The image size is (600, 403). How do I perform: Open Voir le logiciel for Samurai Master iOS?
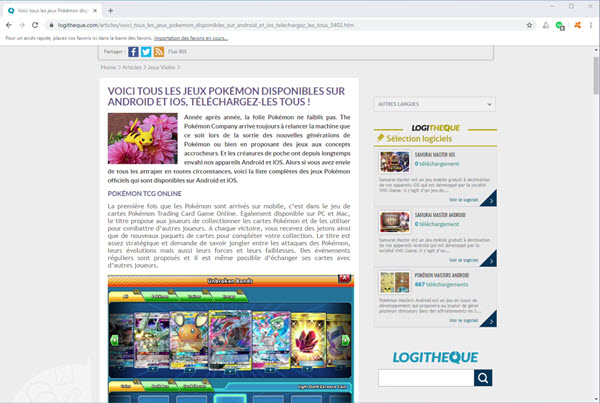tap(463, 200)
